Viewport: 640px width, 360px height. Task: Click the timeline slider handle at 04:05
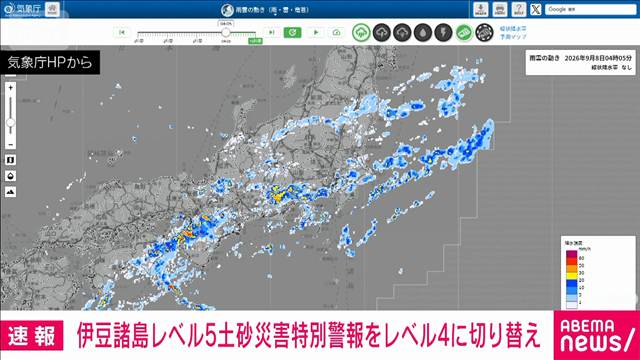[225, 32]
